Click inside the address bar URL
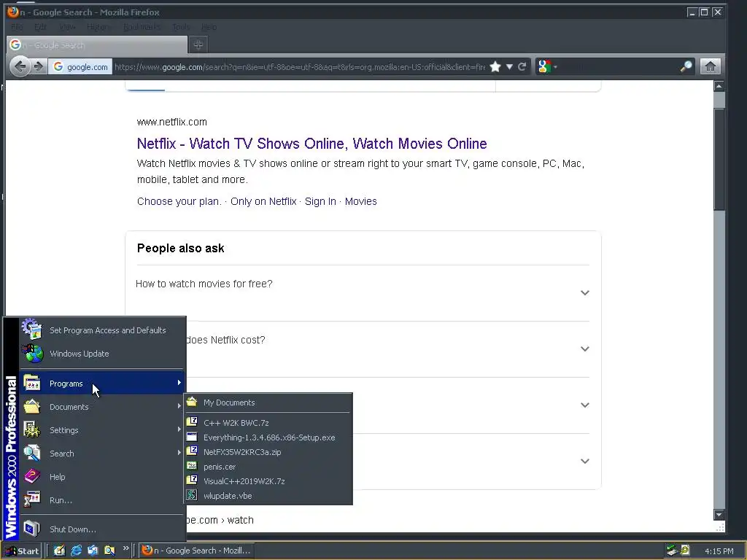747x560 pixels. (300, 67)
